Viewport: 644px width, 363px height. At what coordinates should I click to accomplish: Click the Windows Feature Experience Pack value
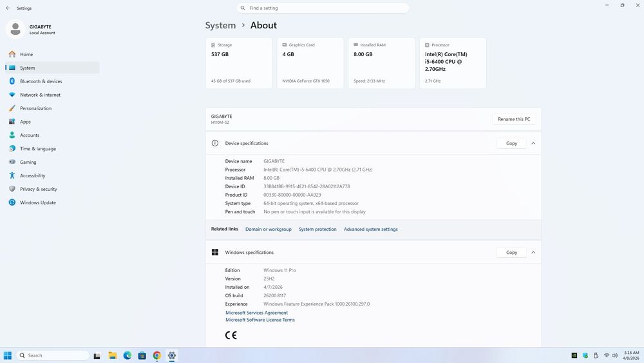[x=316, y=304]
